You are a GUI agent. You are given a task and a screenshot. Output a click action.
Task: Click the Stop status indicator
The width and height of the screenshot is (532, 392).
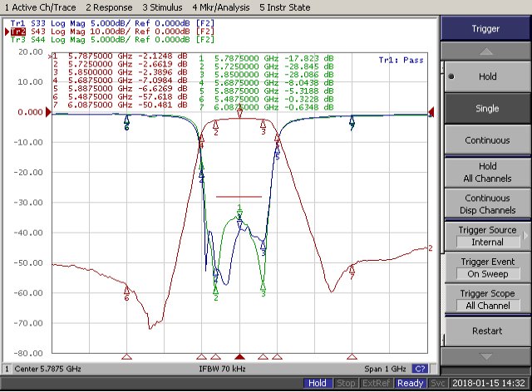[346, 383]
